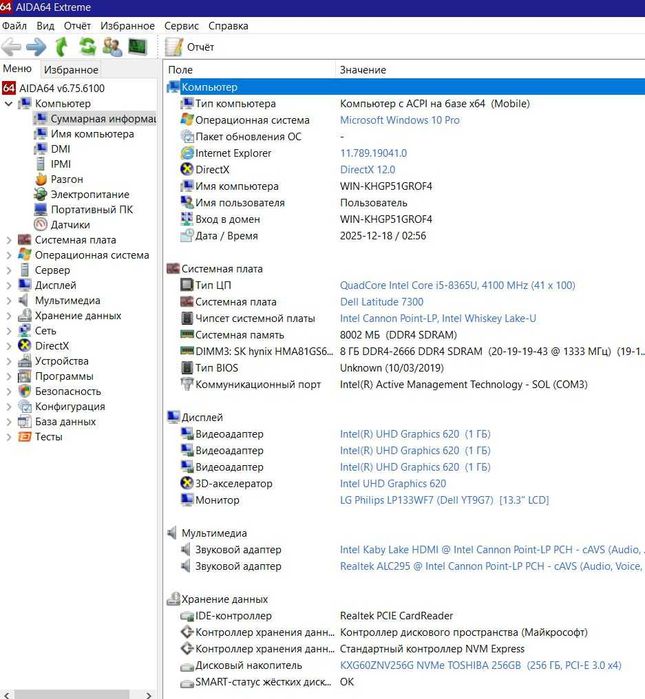This screenshot has width=645, height=699.
Task: Click the green Refresh toolbar icon
Action: (x=87, y=47)
